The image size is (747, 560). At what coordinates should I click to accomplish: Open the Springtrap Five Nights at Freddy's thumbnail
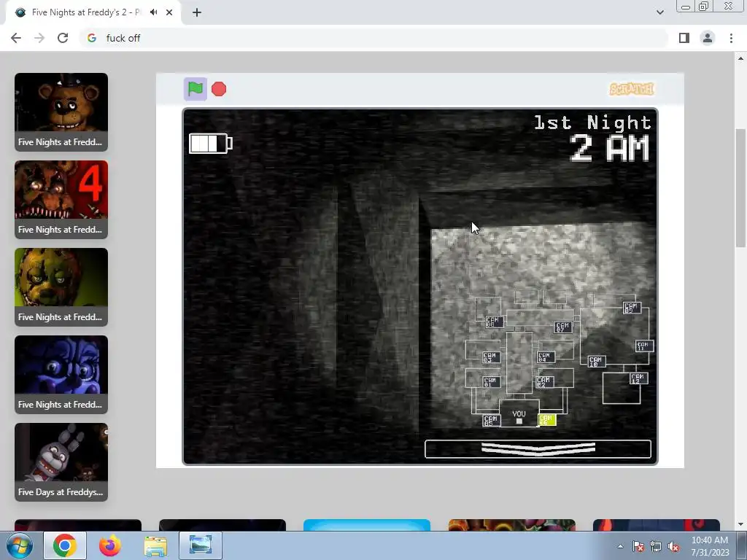click(61, 287)
